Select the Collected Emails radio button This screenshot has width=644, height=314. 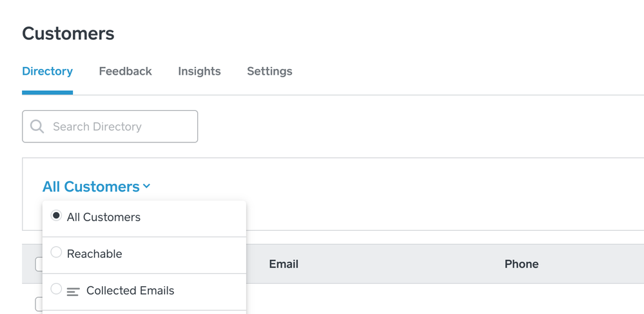tap(56, 289)
